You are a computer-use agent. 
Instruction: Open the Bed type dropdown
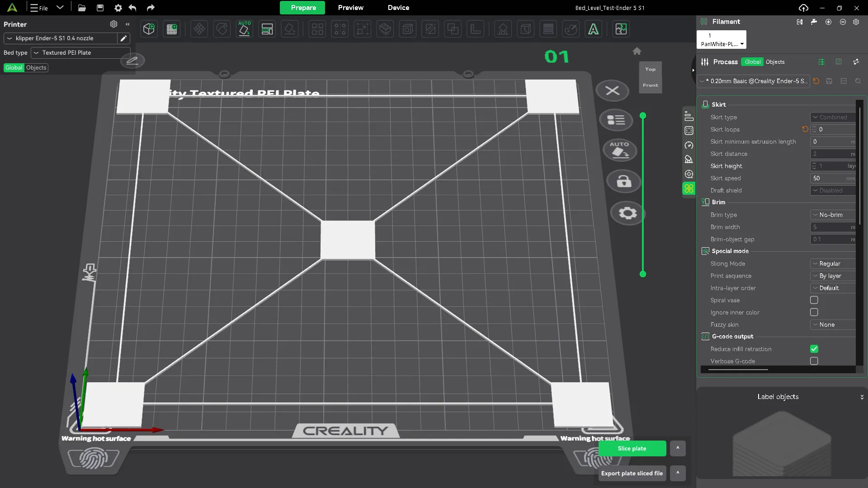(80, 53)
